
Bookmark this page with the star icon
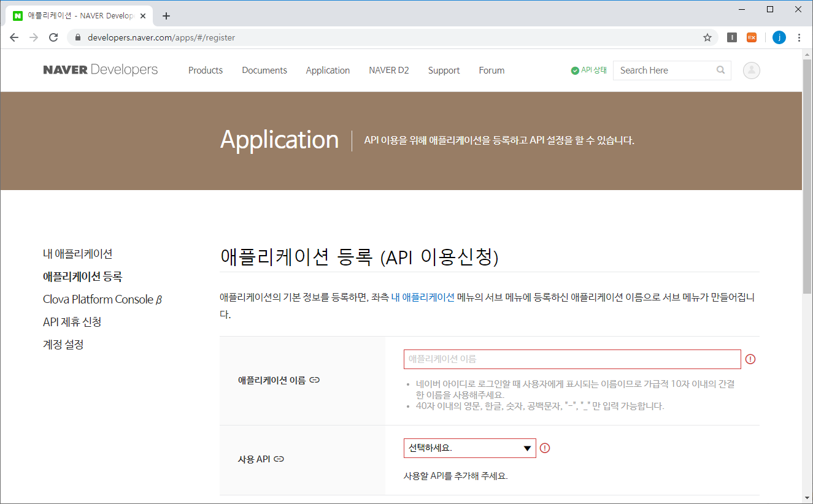[x=707, y=37]
